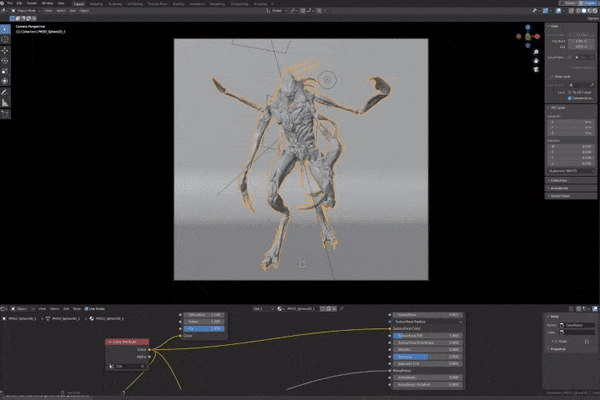Select the Annotate tool
This screenshot has width=600, height=400.
pos(5,92)
